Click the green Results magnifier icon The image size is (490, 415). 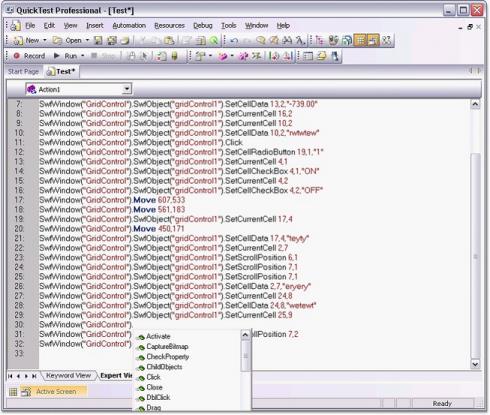tap(214, 40)
